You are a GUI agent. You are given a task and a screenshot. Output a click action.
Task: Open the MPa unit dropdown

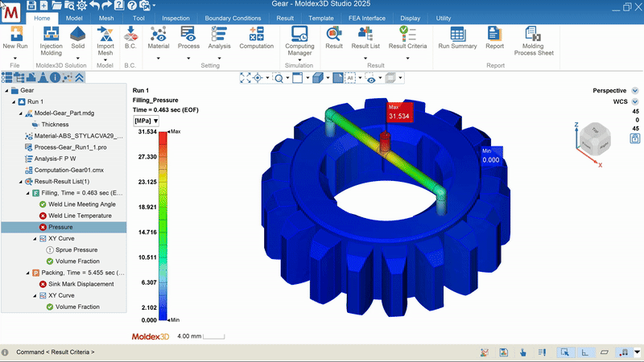pos(146,121)
